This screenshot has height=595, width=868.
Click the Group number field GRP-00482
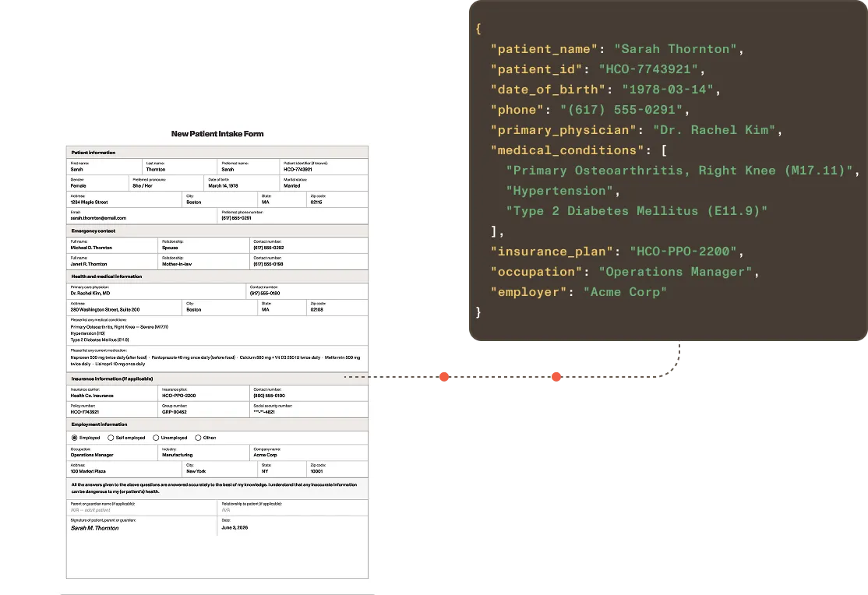pos(203,409)
